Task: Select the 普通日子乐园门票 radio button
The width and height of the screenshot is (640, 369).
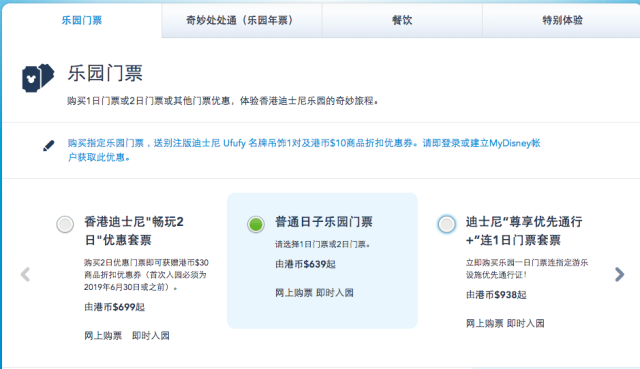Action: (x=256, y=224)
